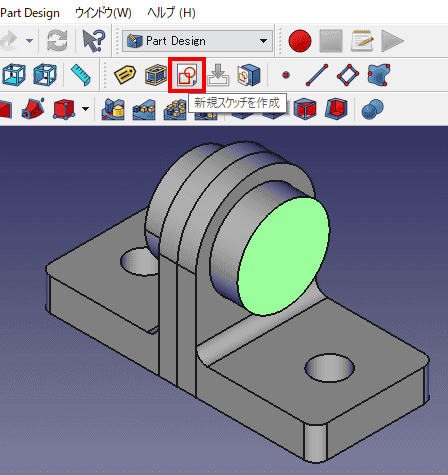Click the additive box primitive icon

[64, 109]
